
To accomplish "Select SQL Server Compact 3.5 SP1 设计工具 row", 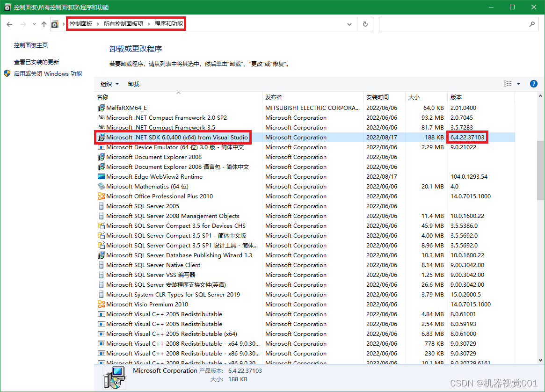I will coord(305,245).
